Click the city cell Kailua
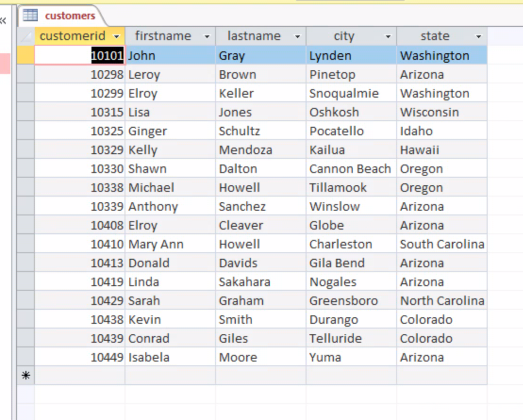The width and height of the screenshot is (523, 420). (x=351, y=149)
